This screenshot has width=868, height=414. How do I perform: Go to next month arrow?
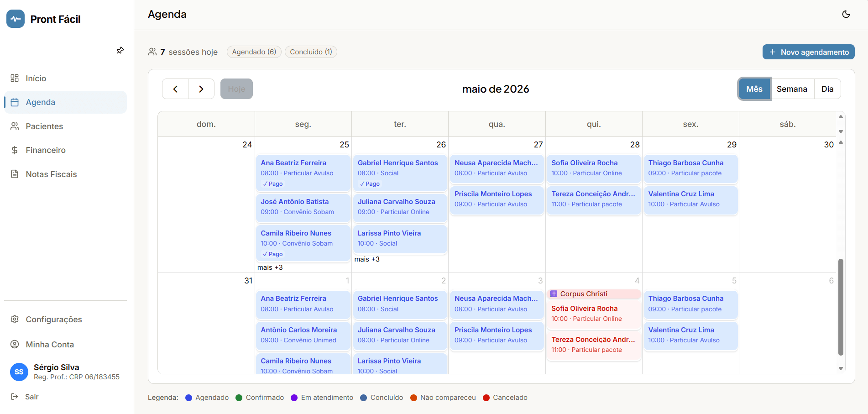201,89
